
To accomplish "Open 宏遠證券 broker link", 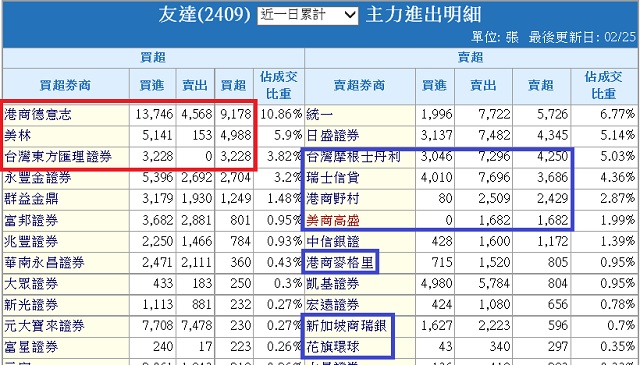I will coord(333,305).
